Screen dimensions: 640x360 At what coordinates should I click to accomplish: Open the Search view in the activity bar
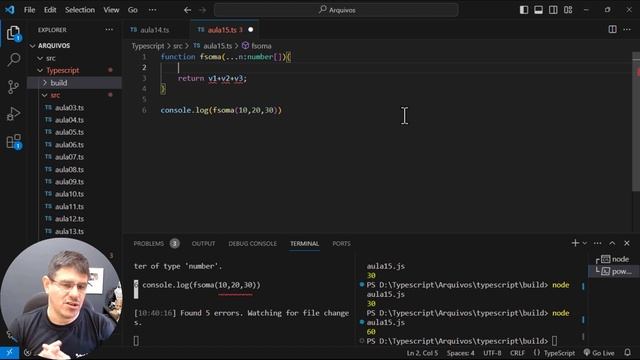(13, 60)
